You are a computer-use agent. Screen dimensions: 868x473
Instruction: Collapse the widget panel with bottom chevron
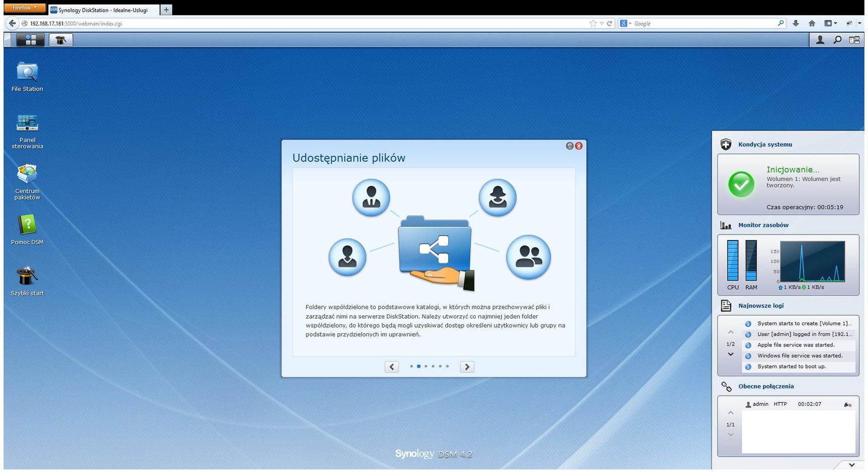pos(852,465)
